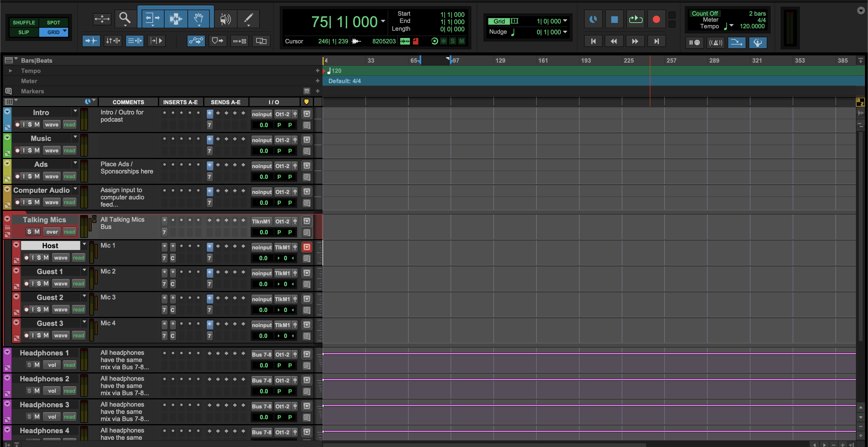
Task: Click the Online sync clock icon
Action: (593, 19)
